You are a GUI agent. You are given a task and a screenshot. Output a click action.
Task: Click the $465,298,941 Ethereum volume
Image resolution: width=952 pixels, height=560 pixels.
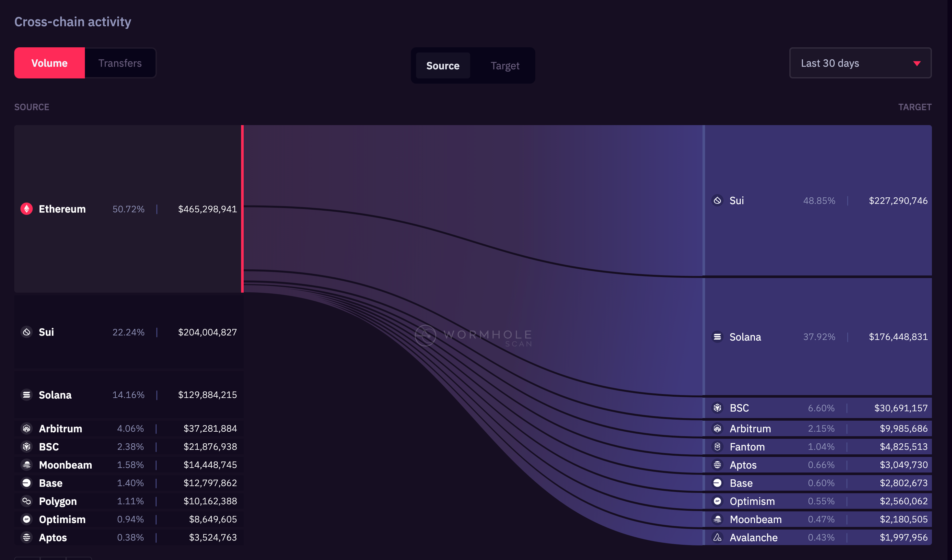click(207, 209)
